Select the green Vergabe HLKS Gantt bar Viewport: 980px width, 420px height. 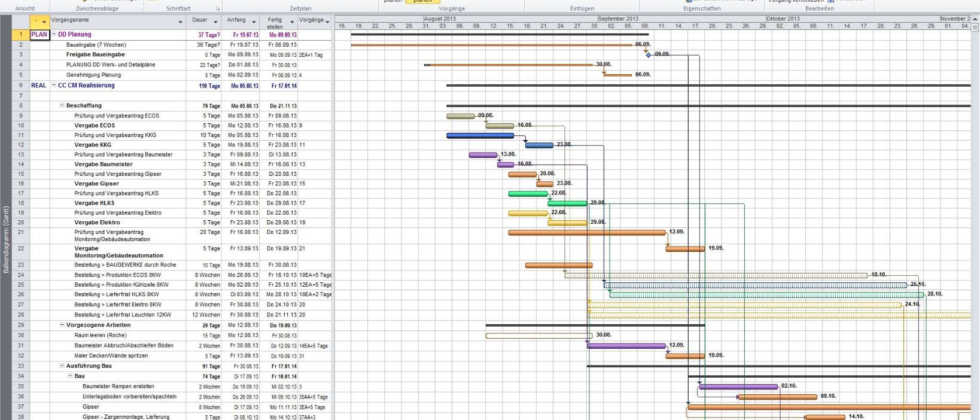coord(567,203)
